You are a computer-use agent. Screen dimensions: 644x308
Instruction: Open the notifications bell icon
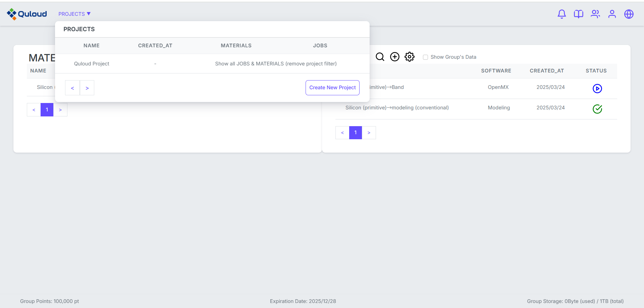561,14
